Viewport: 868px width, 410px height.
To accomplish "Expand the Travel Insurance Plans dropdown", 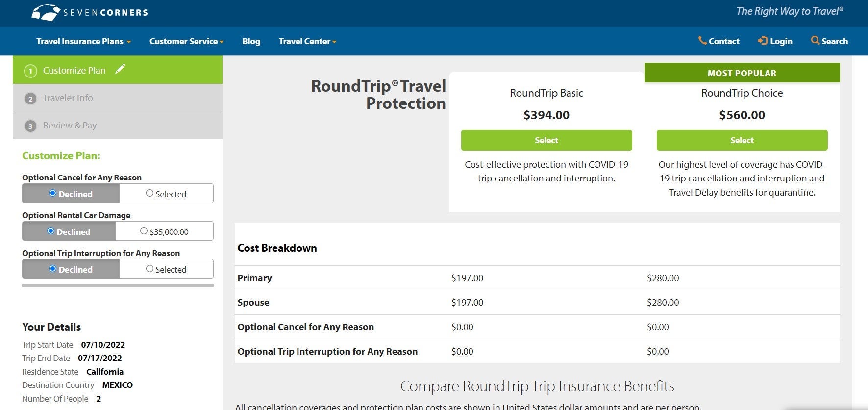I will point(83,41).
